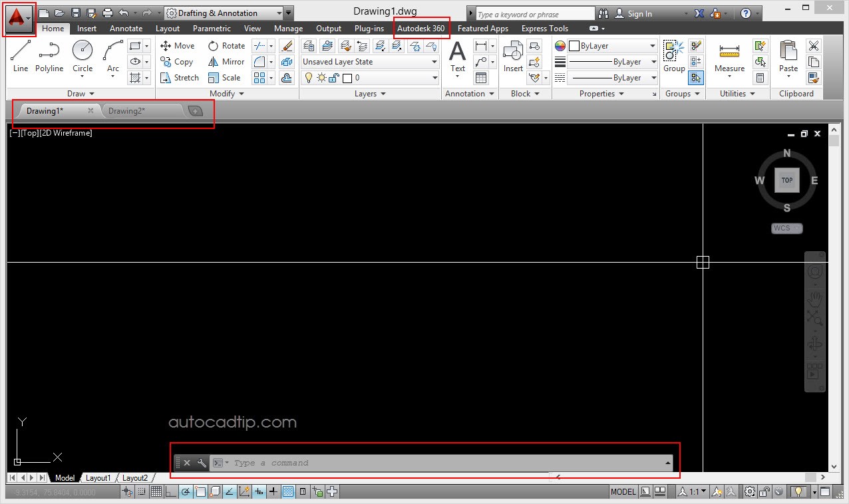This screenshot has width=849, height=504.
Task: Toggle Snap Mode in status bar
Action: pyautogui.click(x=141, y=492)
